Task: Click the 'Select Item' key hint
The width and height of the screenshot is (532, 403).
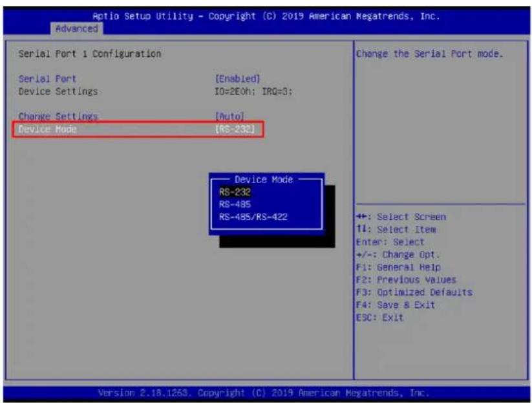Action: click(x=396, y=230)
